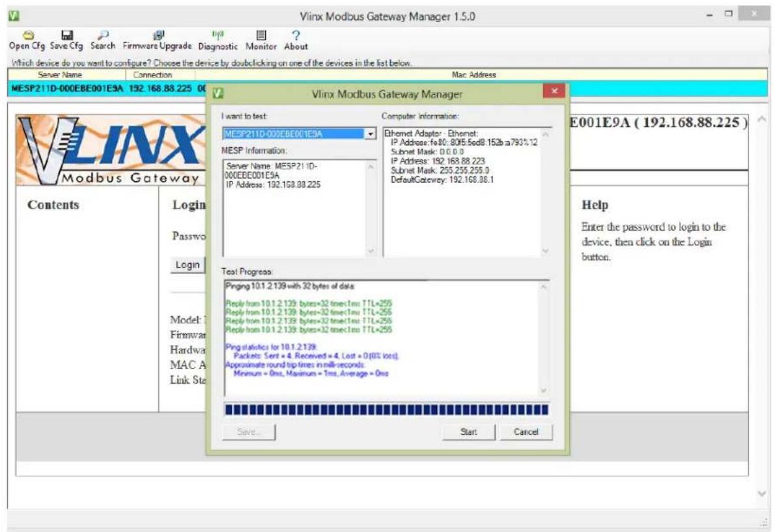This screenshot has height=532, width=775.
Task: Click 'Ethernet Adapter - Ethernet:' line
Action: point(431,133)
